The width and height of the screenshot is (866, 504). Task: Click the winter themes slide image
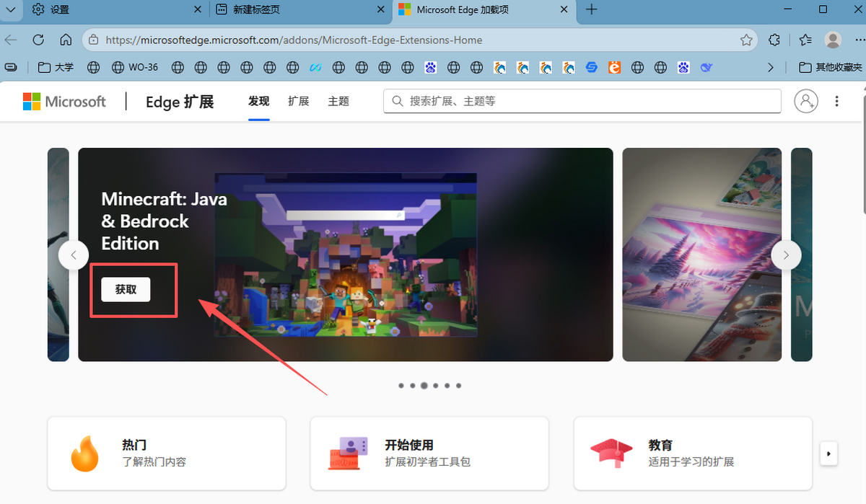tap(702, 255)
